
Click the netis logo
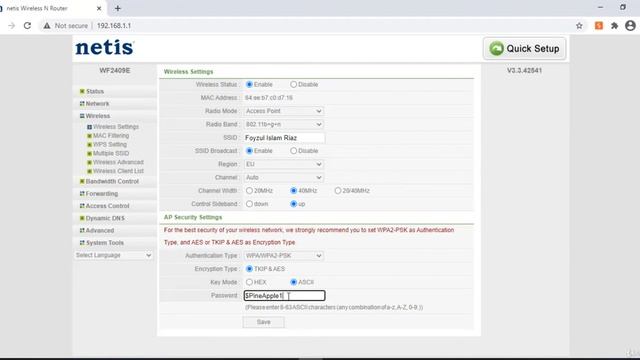tap(104, 47)
